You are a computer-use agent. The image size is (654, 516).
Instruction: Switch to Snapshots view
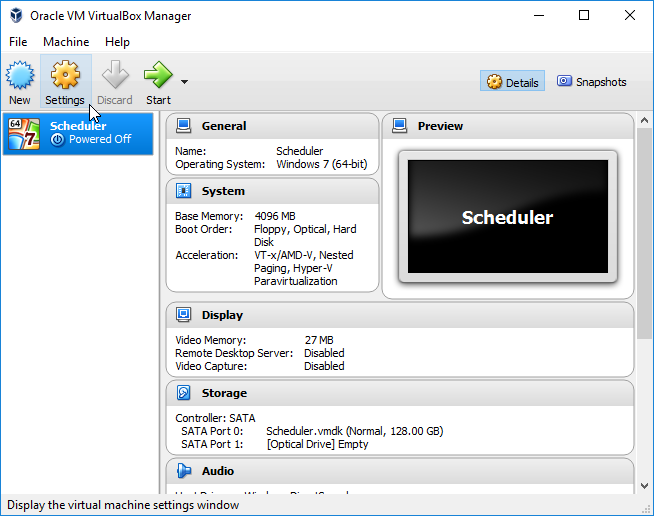[591, 81]
